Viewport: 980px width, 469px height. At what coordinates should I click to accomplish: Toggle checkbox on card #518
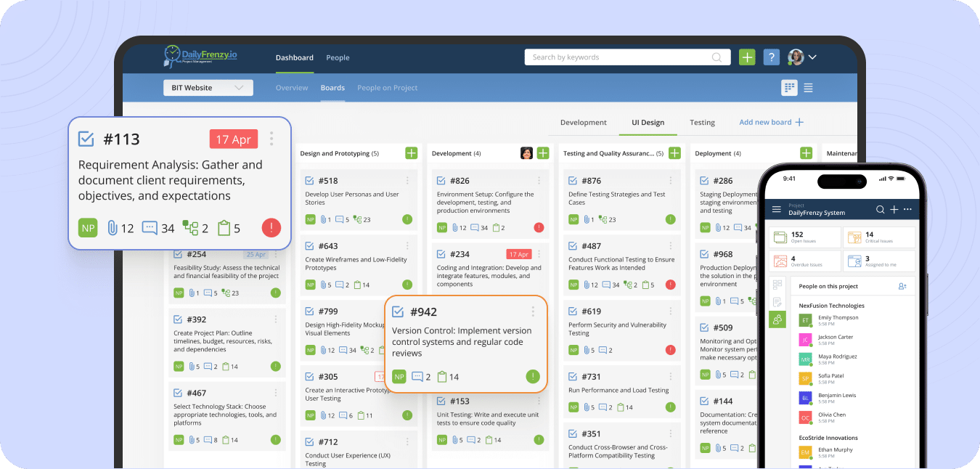(x=310, y=181)
